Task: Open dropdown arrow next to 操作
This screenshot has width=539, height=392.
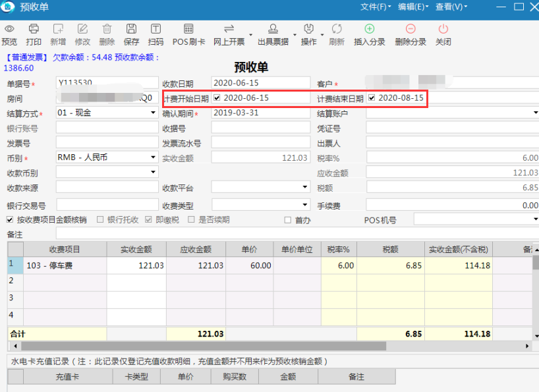Action: click(x=322, y=35)
